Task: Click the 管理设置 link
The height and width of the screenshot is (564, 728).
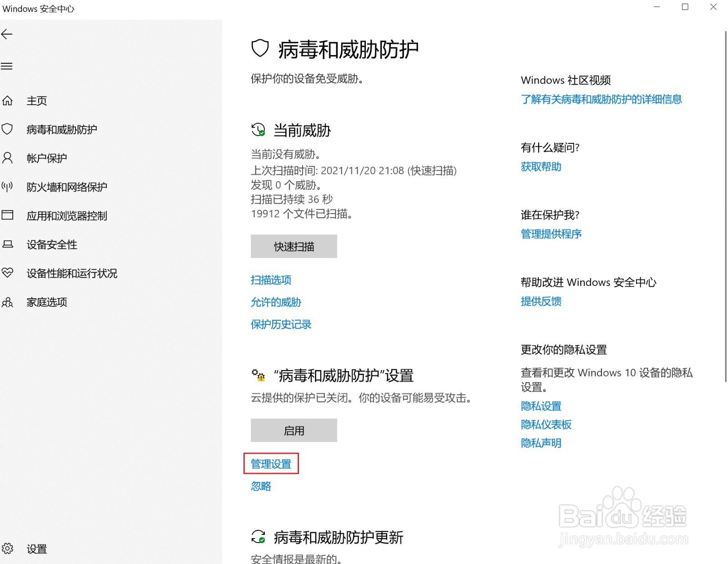Action: point(271,463)
